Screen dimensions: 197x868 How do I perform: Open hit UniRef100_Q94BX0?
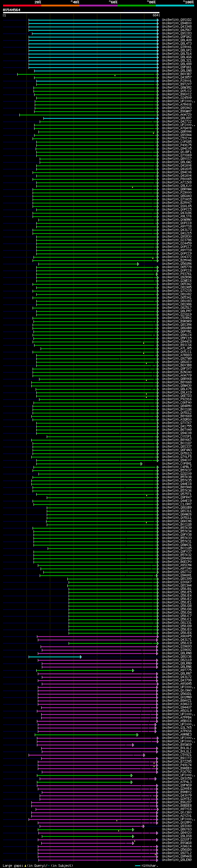tap(177, 23)
